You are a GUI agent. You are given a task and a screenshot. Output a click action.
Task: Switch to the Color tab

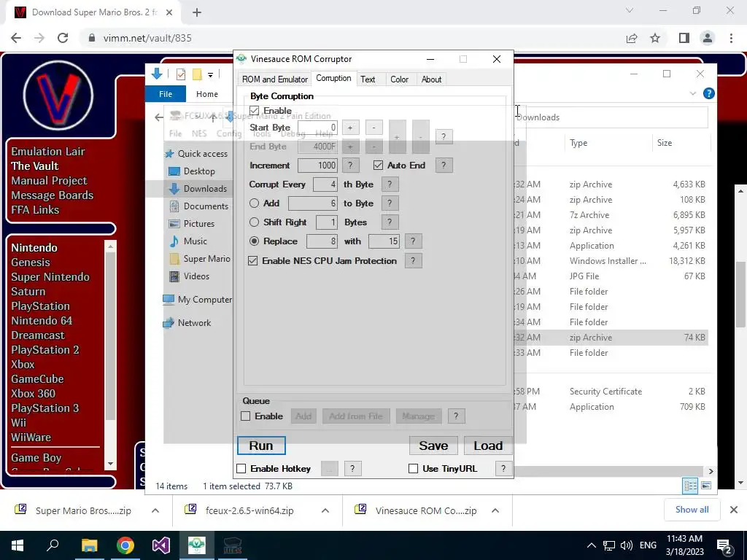[x=399, y=79]
